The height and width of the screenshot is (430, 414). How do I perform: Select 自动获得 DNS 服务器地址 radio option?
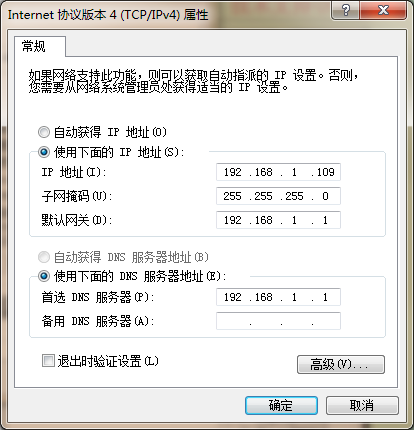(44, 257)
